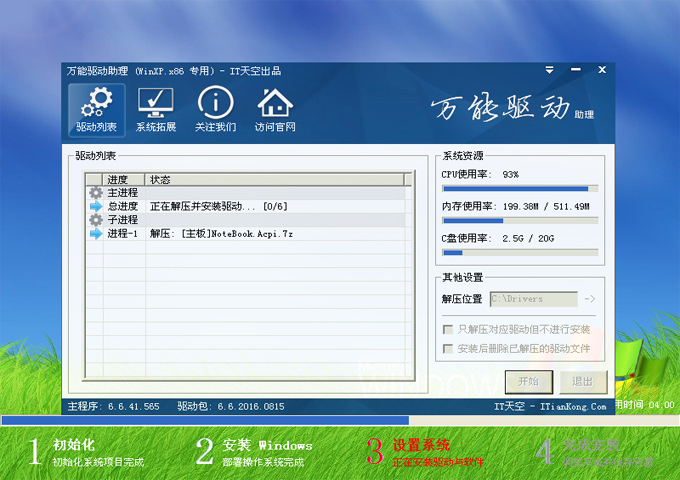
Task: Click the 主程序 version 6.6.41.565 text
Action: [x=113, y=407]
